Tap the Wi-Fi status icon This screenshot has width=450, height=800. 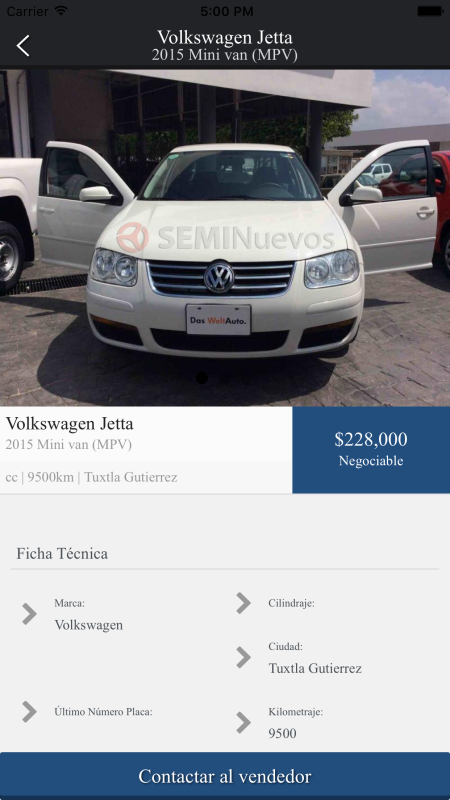(x=61, y=11)
